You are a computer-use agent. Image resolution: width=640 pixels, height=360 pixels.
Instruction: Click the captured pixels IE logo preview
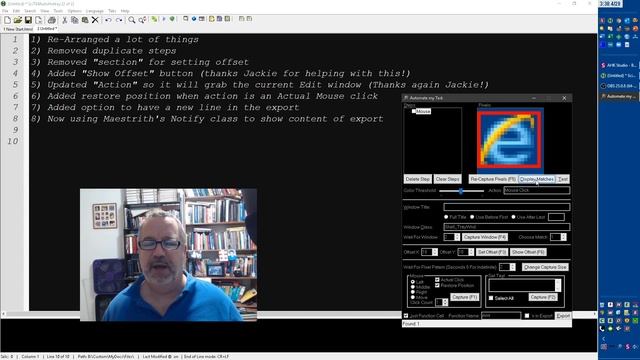tap(510, 140)
